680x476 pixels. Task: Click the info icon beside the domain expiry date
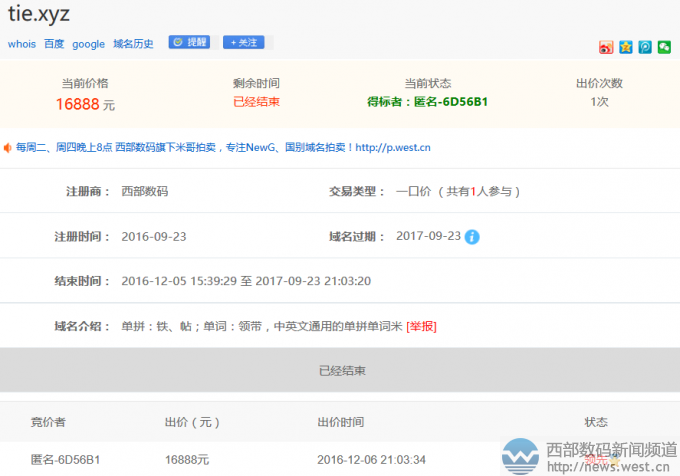pos(472,237)
